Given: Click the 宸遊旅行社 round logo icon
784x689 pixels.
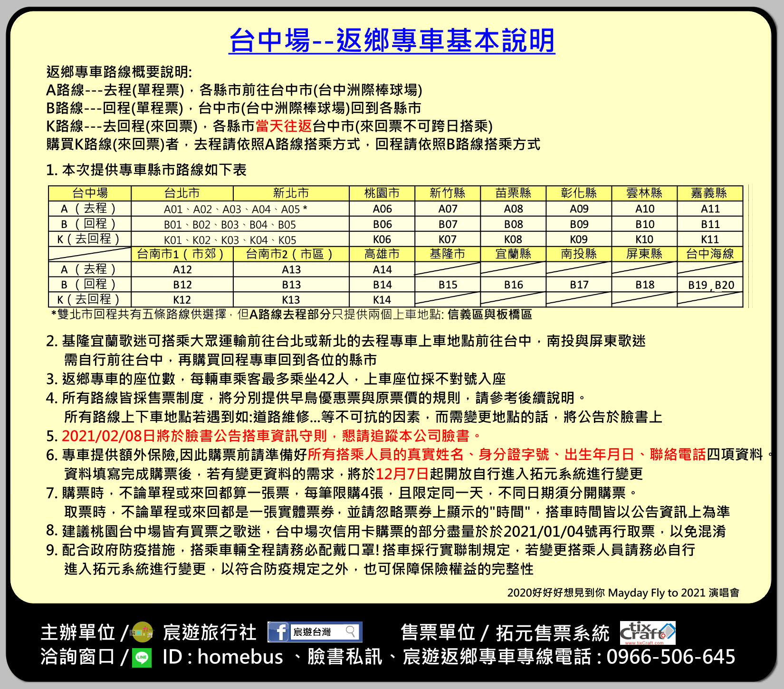Looking at the screenshot, I should (142, 632).
